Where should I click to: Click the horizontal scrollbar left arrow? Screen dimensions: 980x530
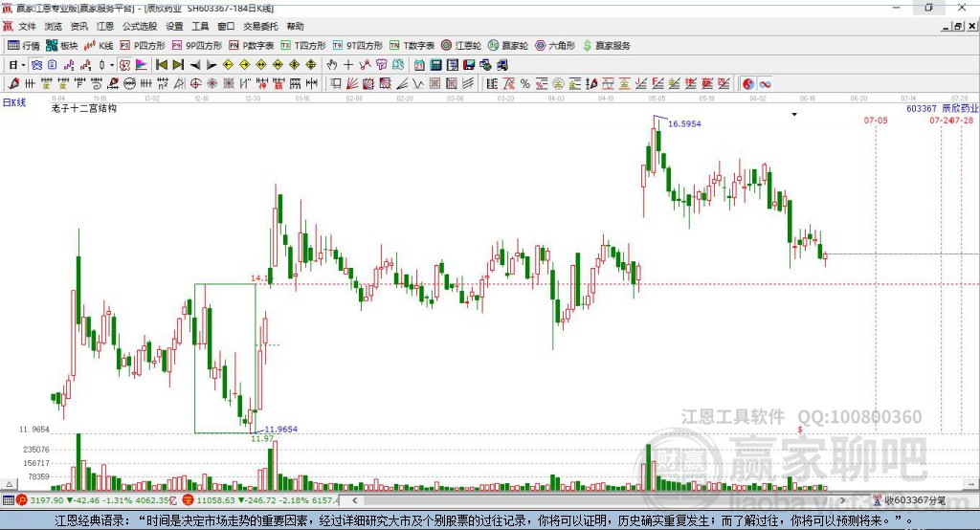(354, 500)
